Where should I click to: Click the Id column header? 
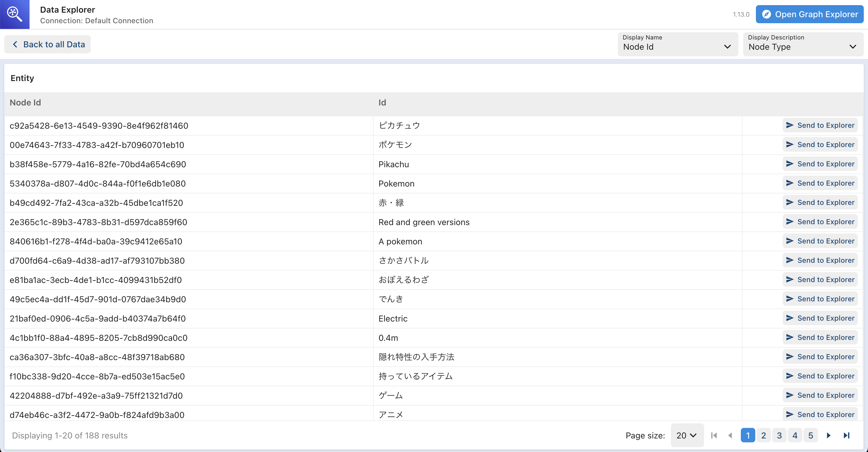pyautogui.click(x=382, y=103)
